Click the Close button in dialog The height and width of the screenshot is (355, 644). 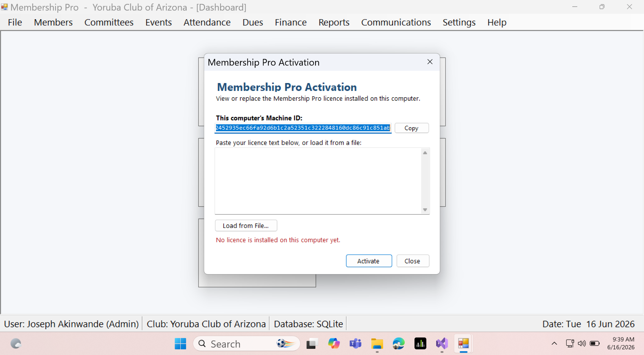pyautogui.click(x=413, y=261)
